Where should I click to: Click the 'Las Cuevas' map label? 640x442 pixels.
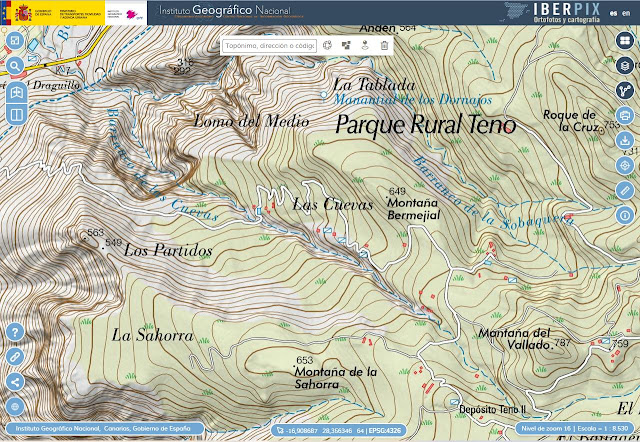(333, 204)
